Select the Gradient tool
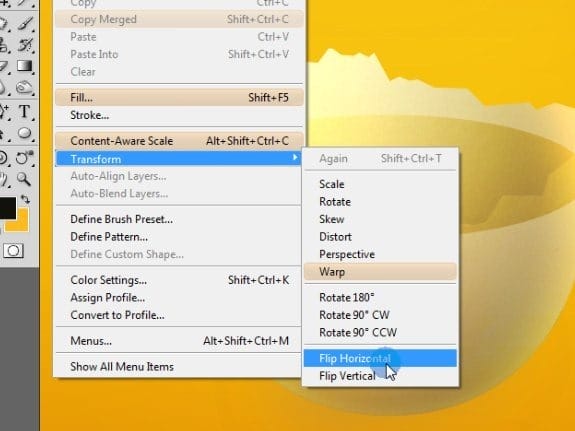This screenshot has height=431, width=575. [25, 66]
